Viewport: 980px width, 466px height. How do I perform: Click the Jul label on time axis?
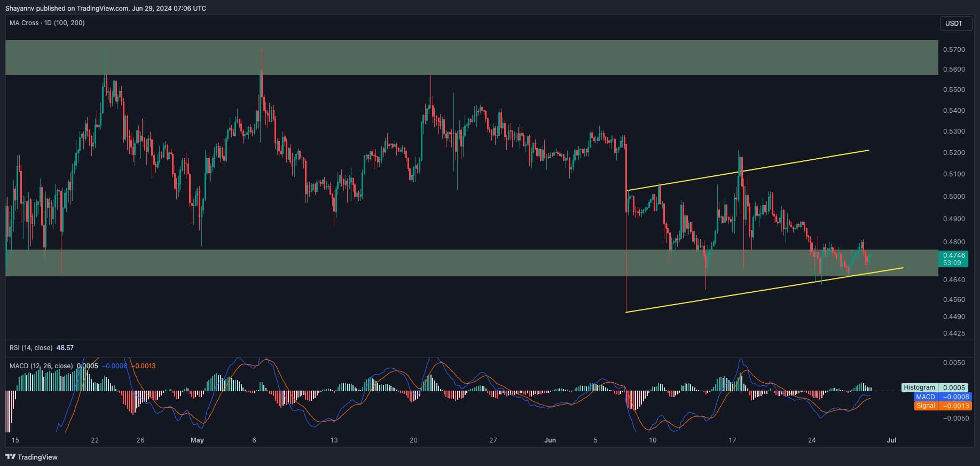[891, 440]
